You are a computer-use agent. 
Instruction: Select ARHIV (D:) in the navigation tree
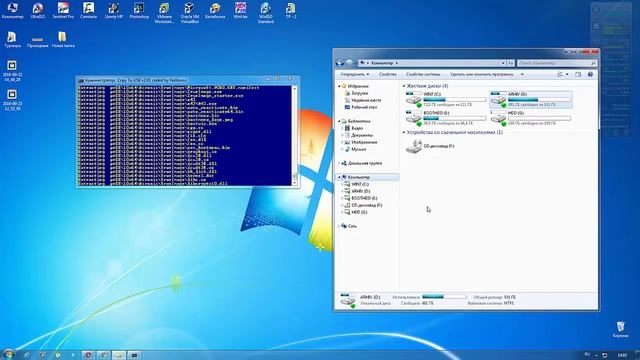click(x=360, y=191)
